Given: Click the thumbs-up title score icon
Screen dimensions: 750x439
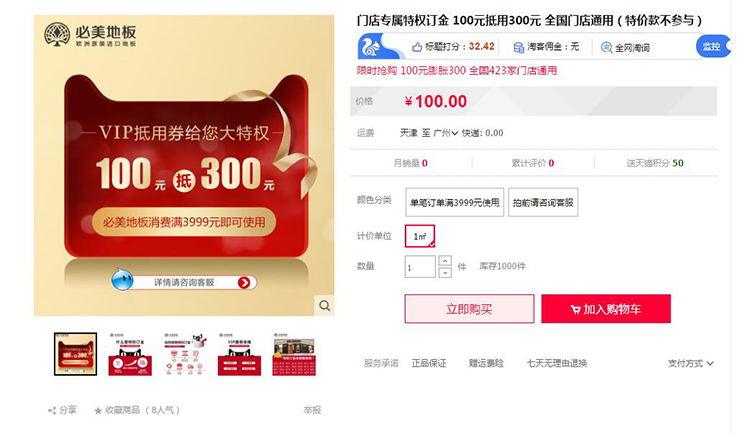Looking at the screenshot, I should 417,47.
